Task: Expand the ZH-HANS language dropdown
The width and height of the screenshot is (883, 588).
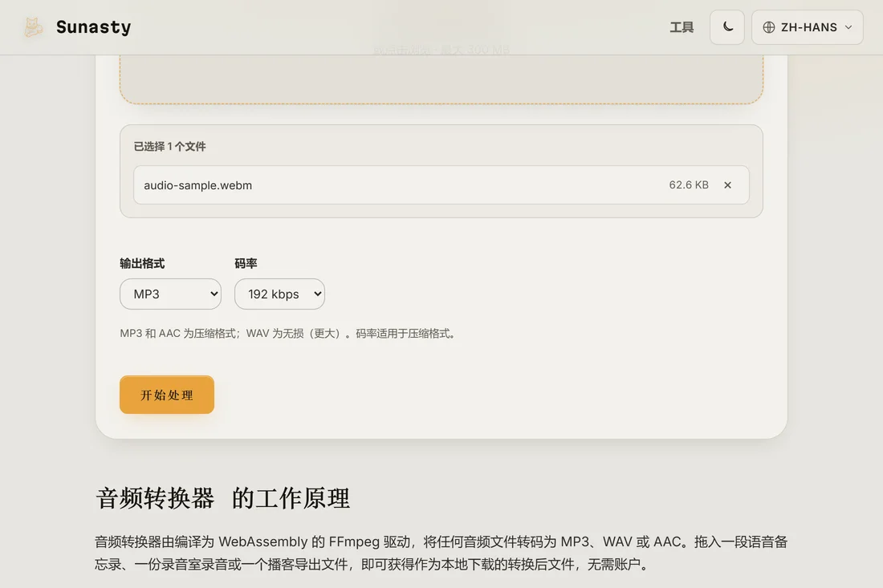Action: (807, 27)
